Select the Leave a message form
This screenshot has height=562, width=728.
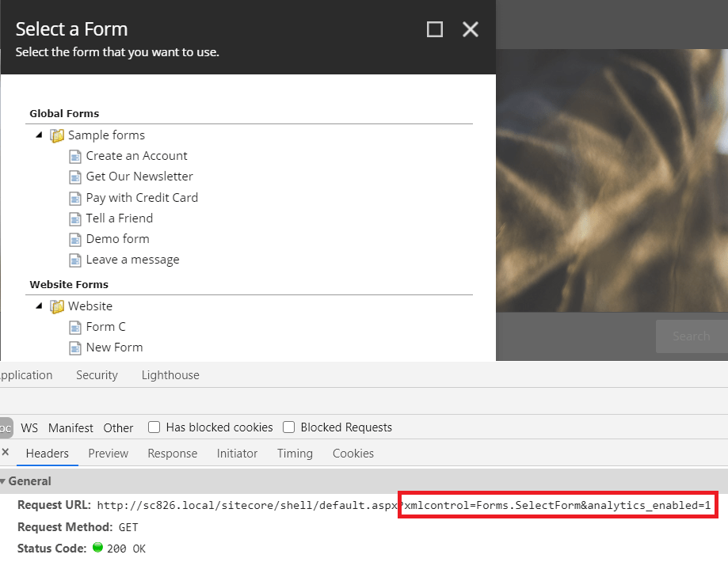[x=132, y=260]
